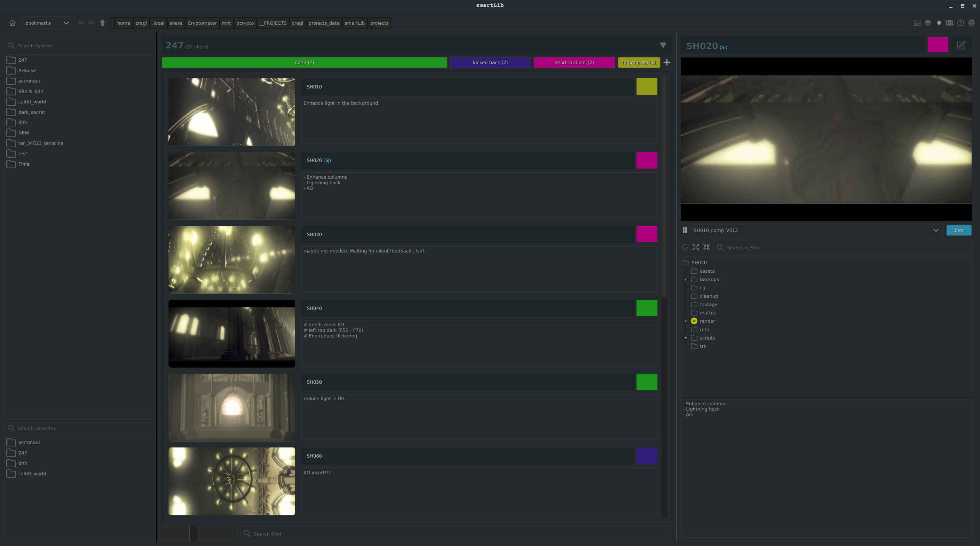Click the purple status swatch of SH060
Viewport: 980px width, 546px height.
(x=647, y=456)
